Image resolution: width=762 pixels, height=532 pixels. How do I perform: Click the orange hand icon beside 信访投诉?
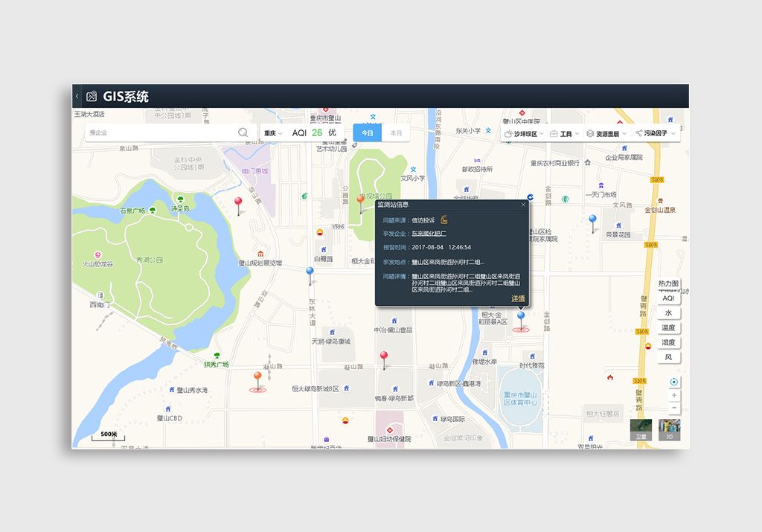tap(444, 219)
